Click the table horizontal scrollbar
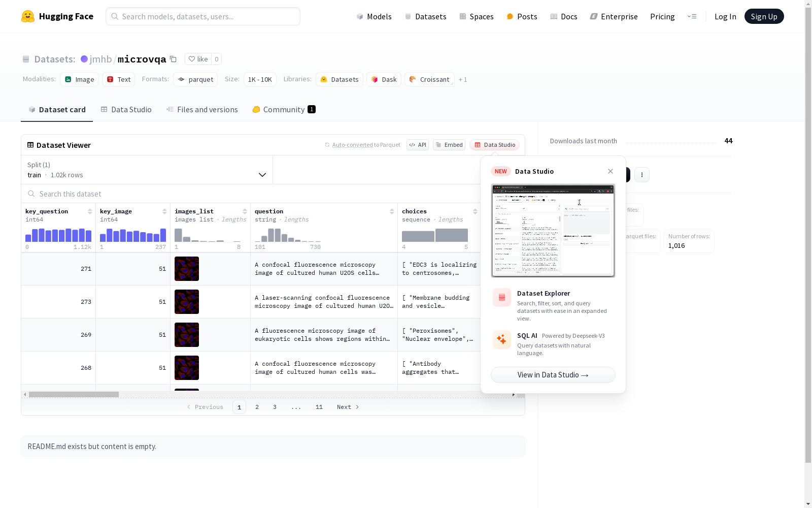Viewport: 812px width, 508px height. coord(74,394)
